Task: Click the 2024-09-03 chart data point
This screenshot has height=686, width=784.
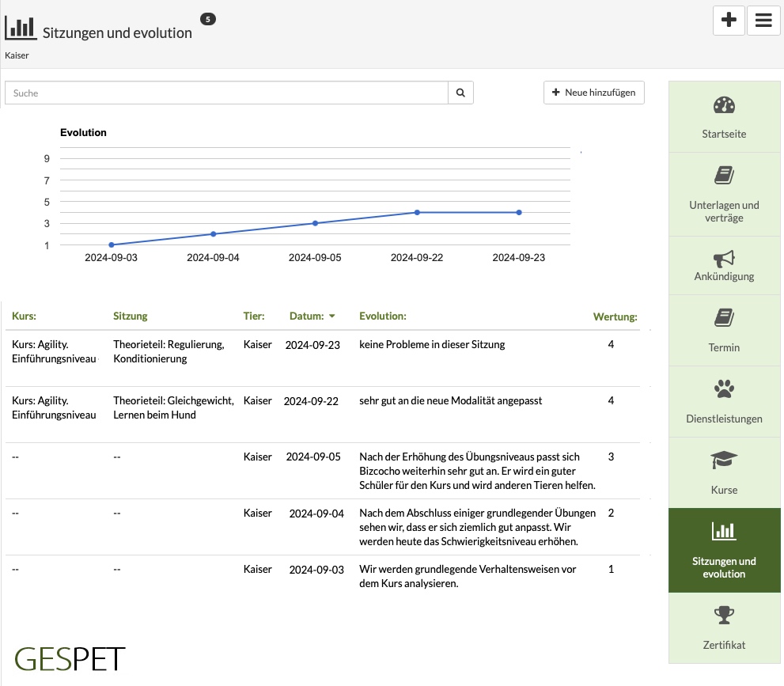Action: 112,244
